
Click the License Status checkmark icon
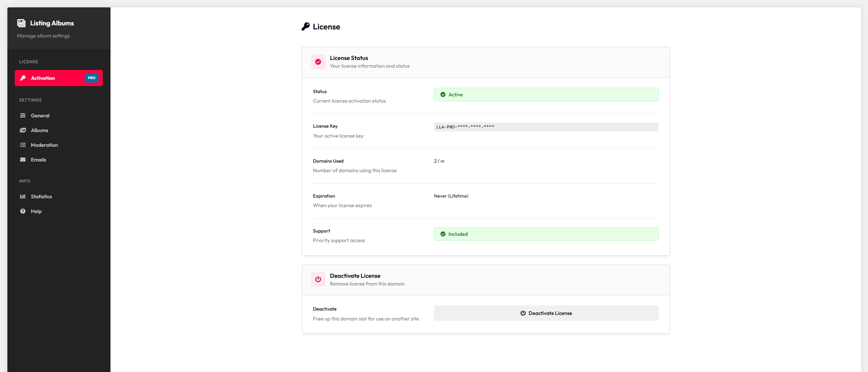[318, 62]
